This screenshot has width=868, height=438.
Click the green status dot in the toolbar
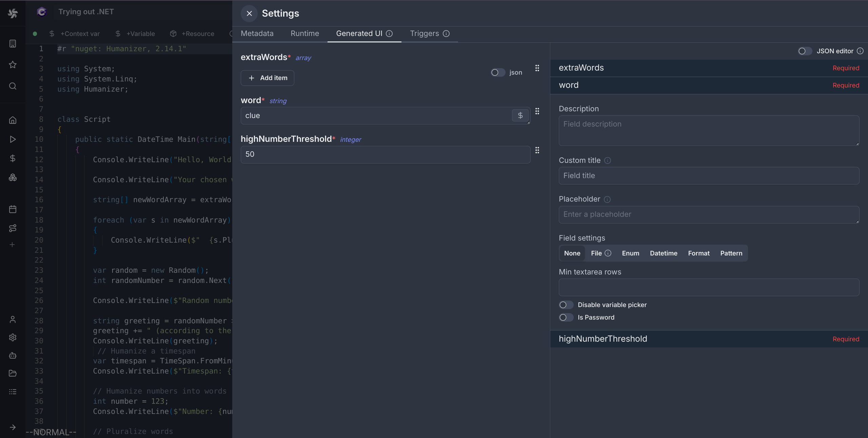35,34
